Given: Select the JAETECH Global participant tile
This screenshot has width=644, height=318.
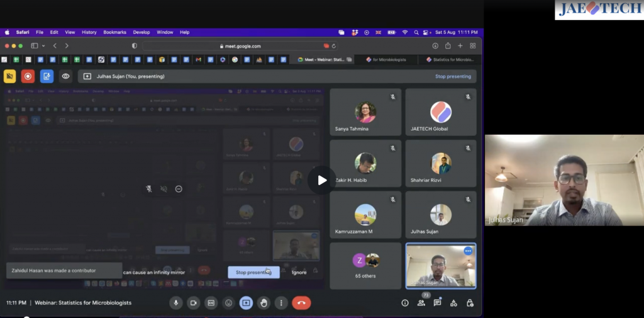Looking at the screenshot, I should [441, 112].
